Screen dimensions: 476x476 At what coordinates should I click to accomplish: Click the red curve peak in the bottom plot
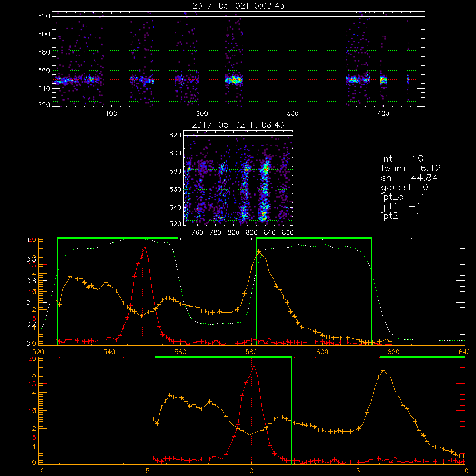(x=254, y=365)
